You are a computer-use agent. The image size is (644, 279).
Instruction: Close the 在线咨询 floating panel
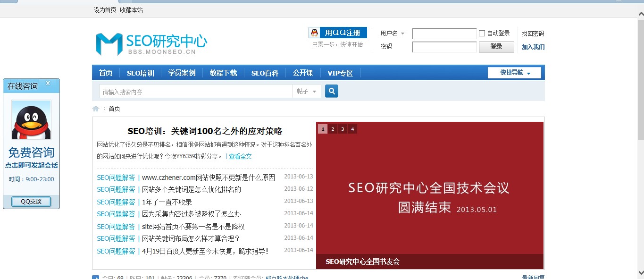48,84
